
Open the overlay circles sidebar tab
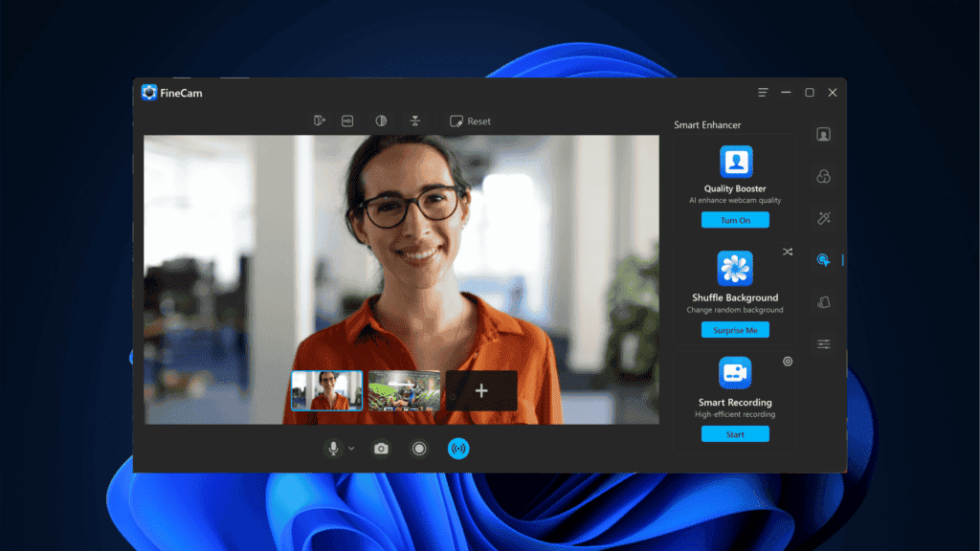coord(823,176)
